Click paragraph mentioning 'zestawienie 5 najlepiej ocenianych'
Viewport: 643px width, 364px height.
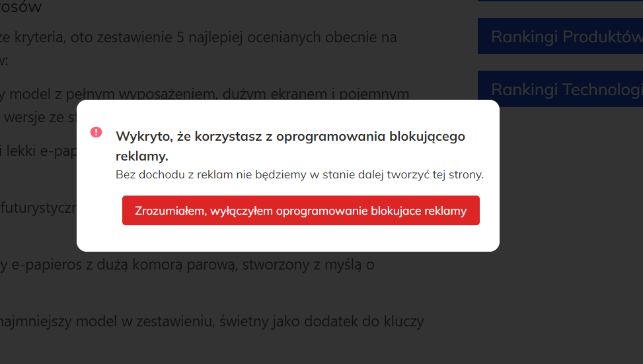click(x=198, y=37)
